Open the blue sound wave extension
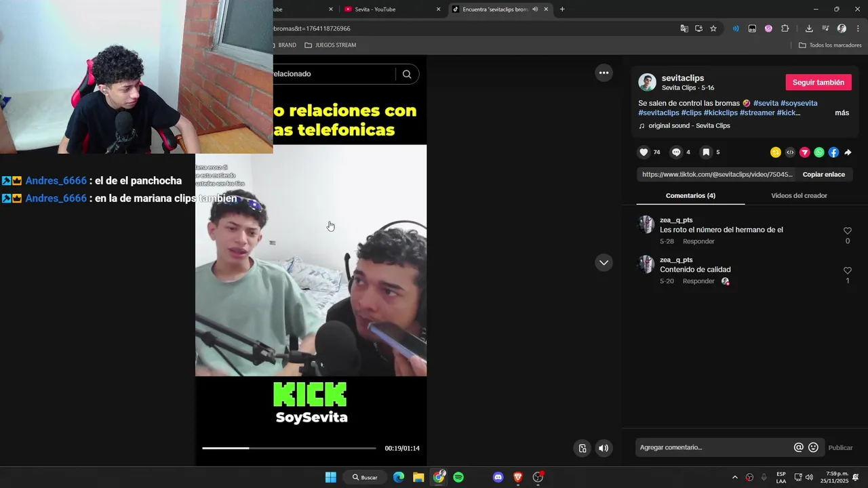 (736, 28)
